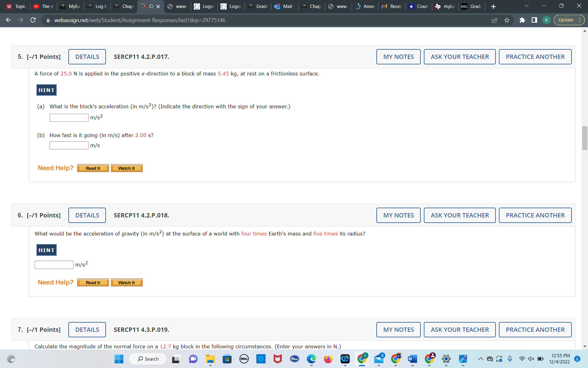Click the browser reload page icon
Viewport: 588px width, 368px height.
coord(33,20)
